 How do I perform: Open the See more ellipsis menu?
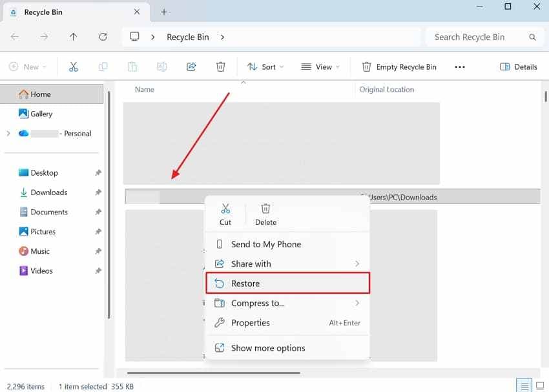coord(460,67)
